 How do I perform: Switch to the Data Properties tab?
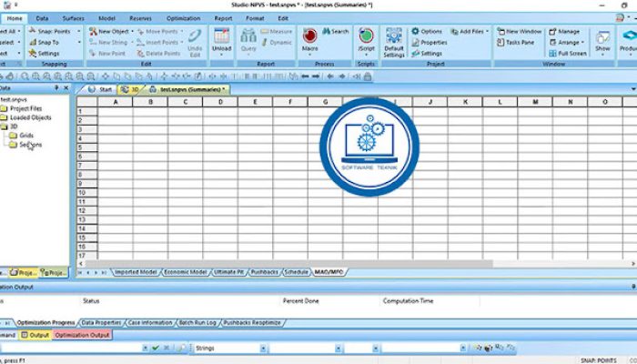click(x=101, y=322)
